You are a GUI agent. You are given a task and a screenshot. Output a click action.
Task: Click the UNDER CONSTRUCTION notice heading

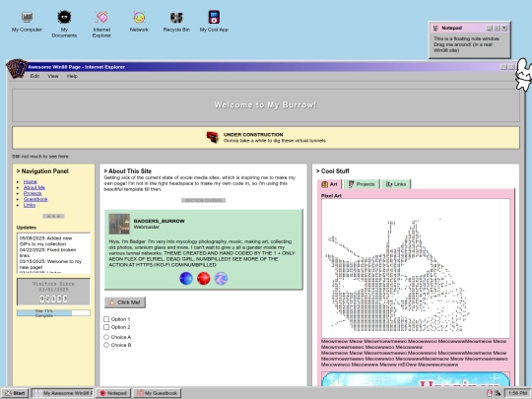[x=253, y=135]
